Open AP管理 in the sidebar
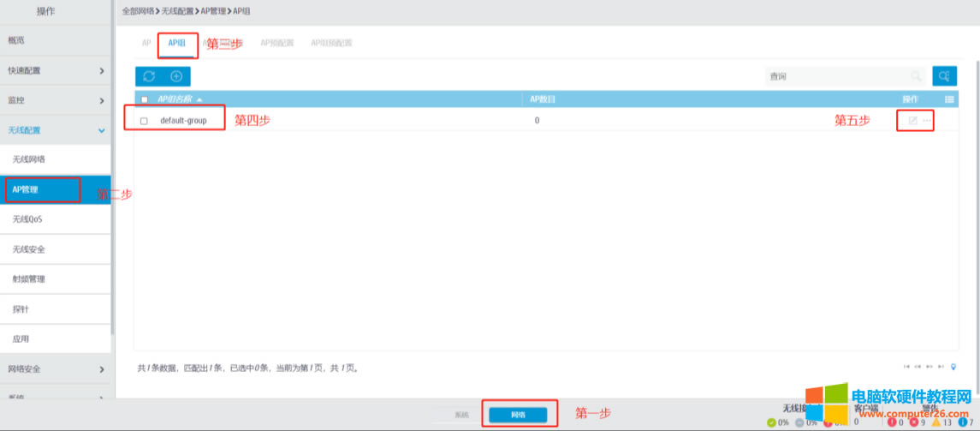 [x=43, y=189]
